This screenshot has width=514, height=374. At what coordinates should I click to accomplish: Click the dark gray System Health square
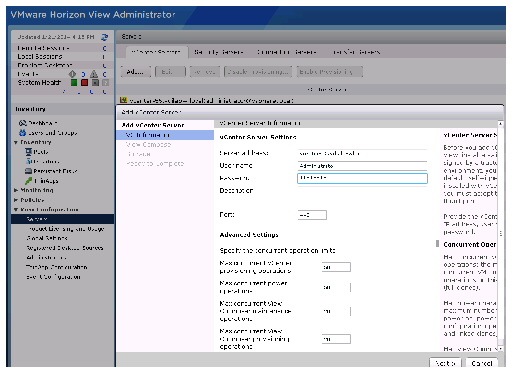[95, 82]
